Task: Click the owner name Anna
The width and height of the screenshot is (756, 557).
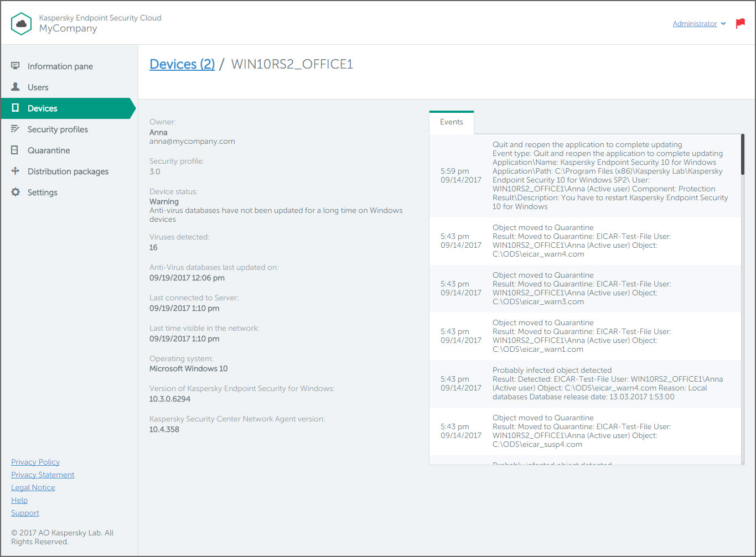Action: pos(158,132)
